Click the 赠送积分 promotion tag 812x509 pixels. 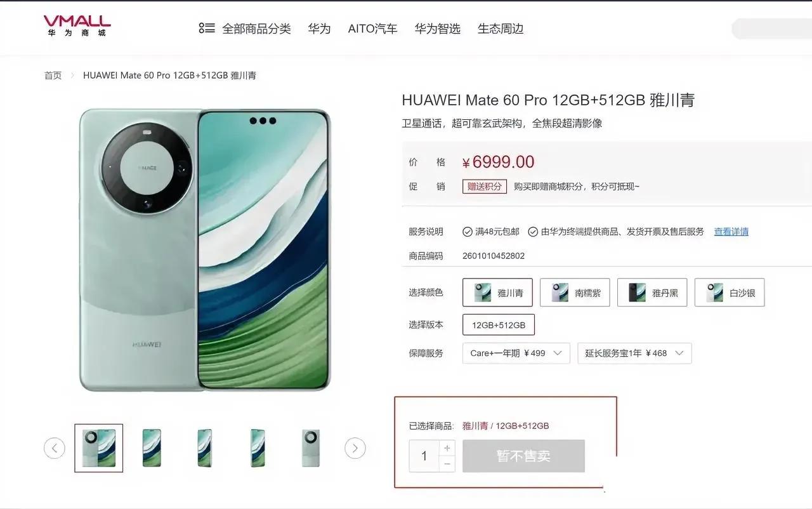tap(485, 187)
